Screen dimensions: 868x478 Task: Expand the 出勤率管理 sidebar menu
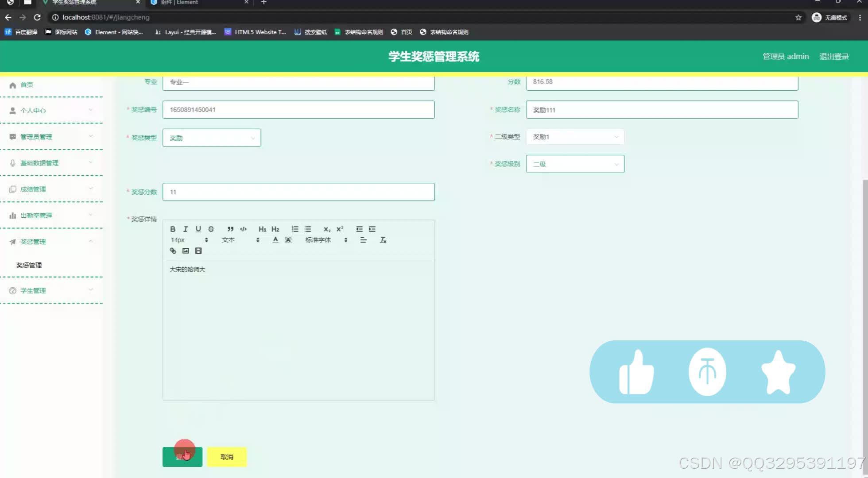[x=51, y=215]
